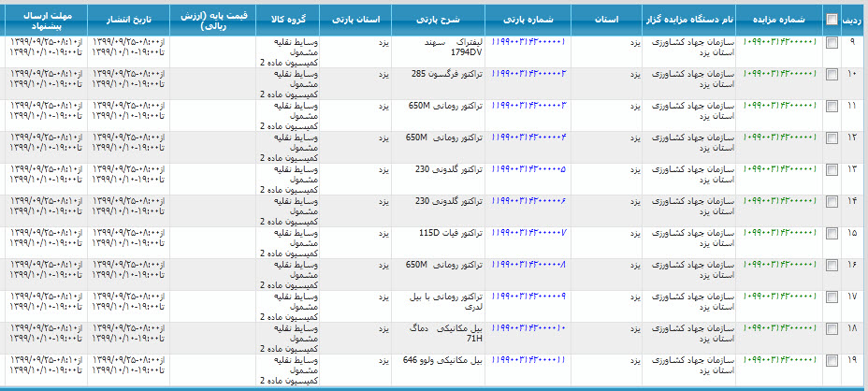Open the auction number link in row ۱۲
The width and height of the screenshot is (868, 391).
click(x=778, y=138)
